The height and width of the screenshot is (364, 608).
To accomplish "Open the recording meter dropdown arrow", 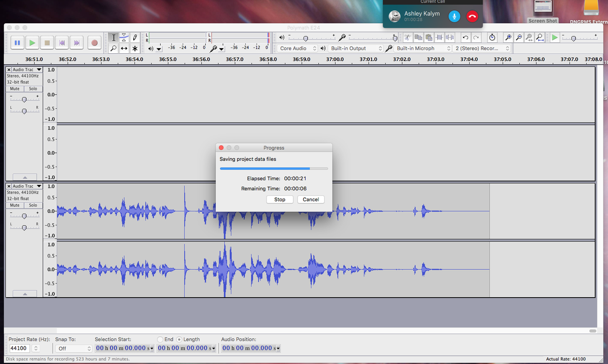I will point(221,49).
